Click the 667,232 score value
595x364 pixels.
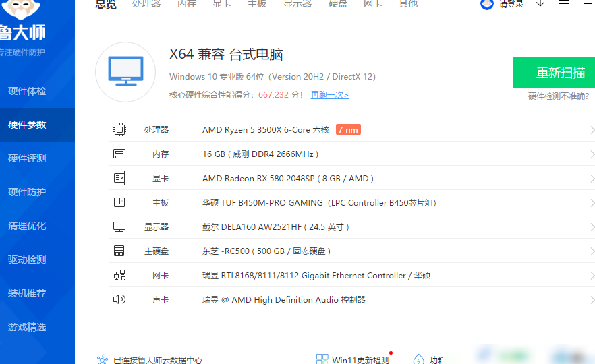point(273,95)
